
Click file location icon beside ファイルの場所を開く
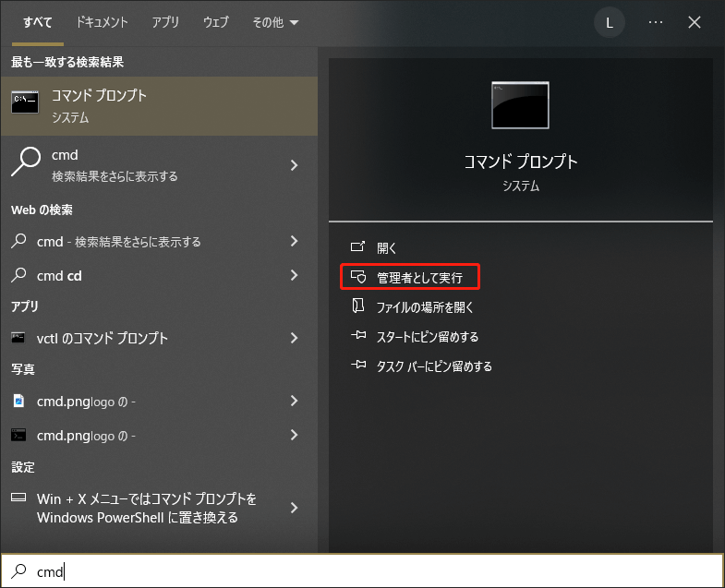click(357, 306)
